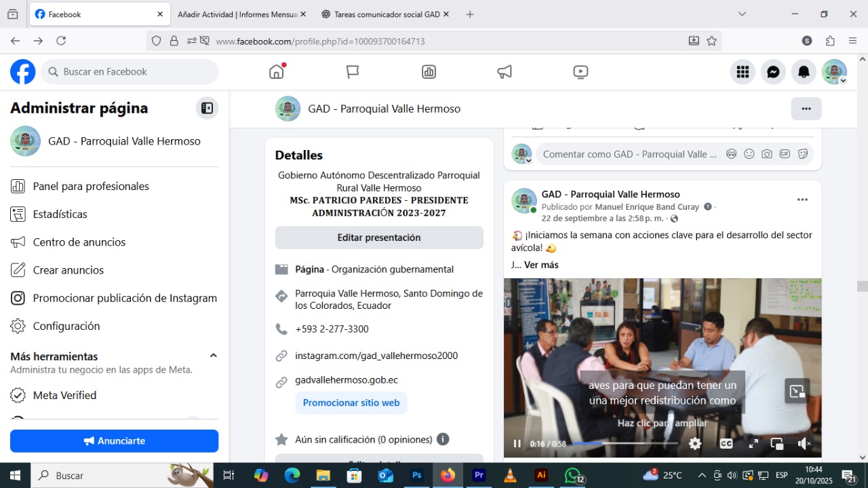
Task: Toggle video closed captions
Action: point(726,443)
